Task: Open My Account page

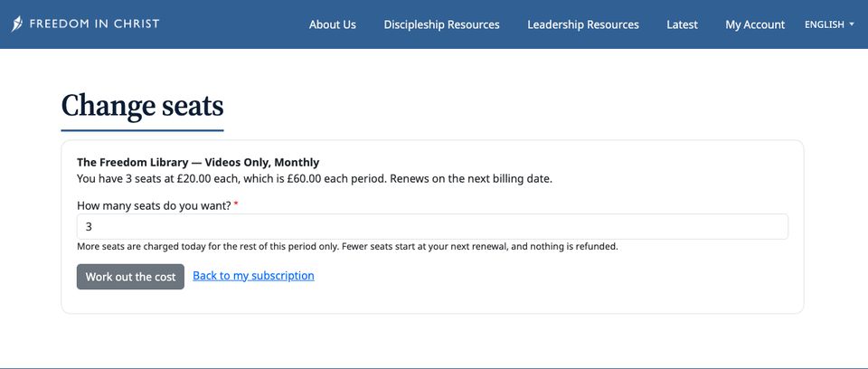Action: [755, 24]
